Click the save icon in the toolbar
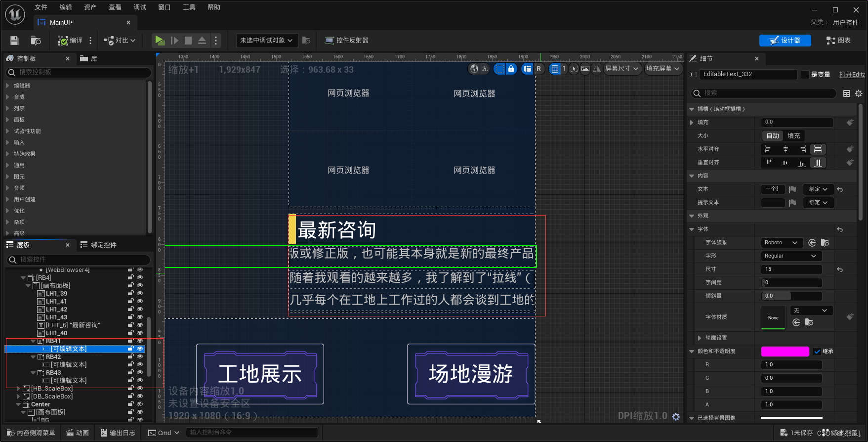The height and width of the screenshot is (442, 868). 14,41
